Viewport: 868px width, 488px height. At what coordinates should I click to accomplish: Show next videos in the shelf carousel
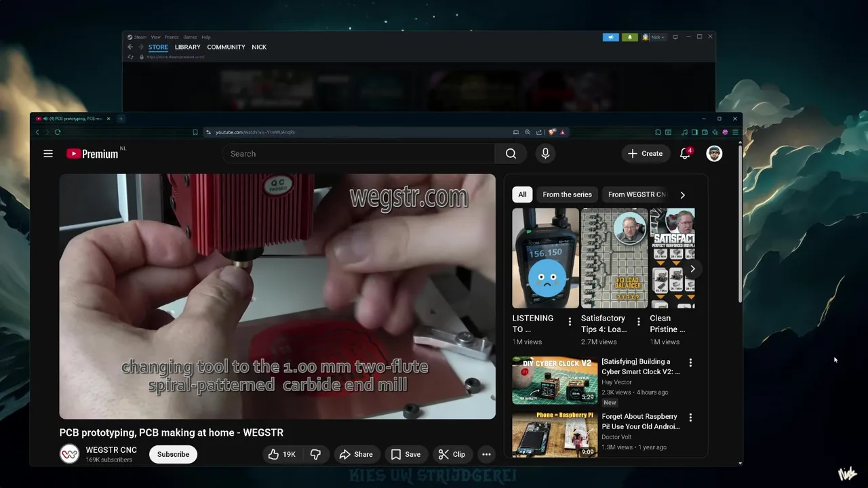pyautogui.click(x=692, y=269)
